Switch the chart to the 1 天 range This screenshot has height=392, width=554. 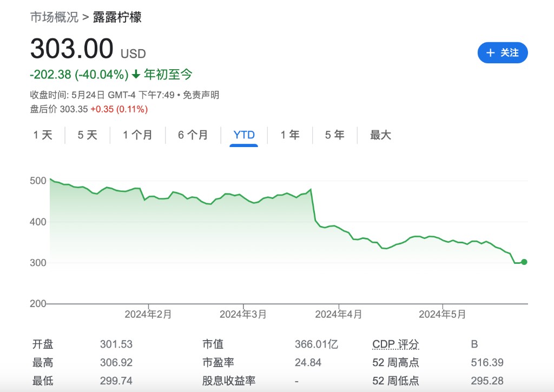(43, 135)
